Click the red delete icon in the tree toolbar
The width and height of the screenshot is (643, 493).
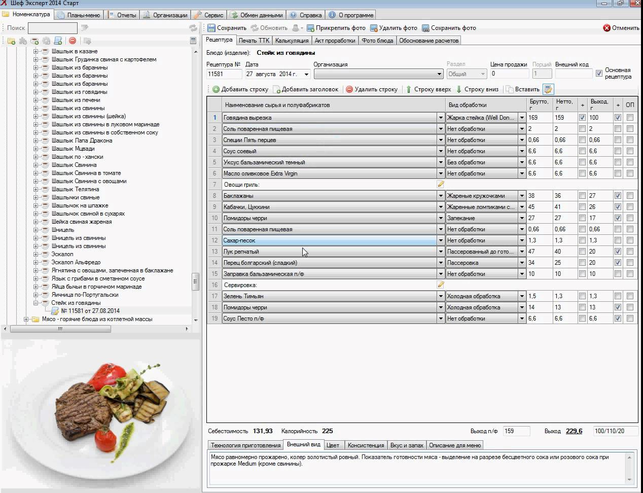point(73,41)
